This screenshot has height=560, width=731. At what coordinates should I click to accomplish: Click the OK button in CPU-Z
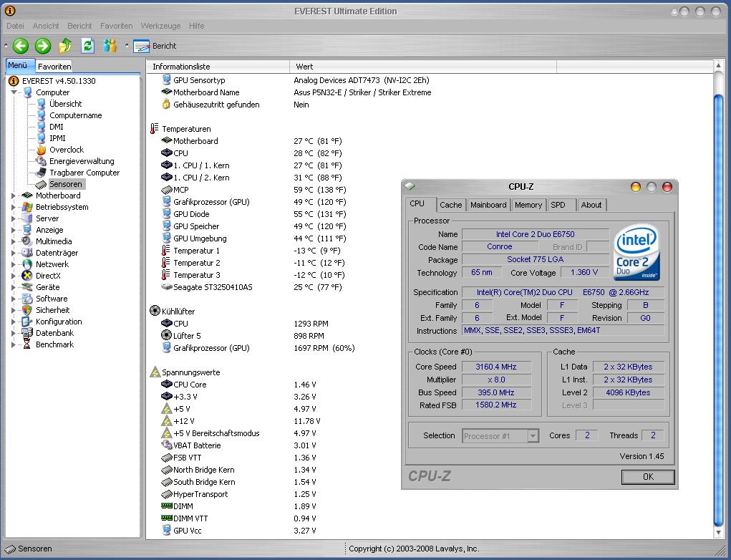[x=648, y=477]
